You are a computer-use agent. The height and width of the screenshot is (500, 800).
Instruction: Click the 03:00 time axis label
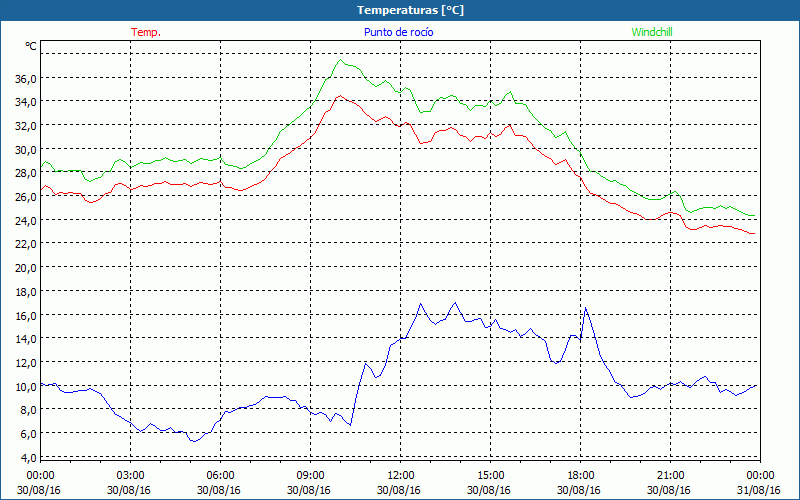click(130, 475)
